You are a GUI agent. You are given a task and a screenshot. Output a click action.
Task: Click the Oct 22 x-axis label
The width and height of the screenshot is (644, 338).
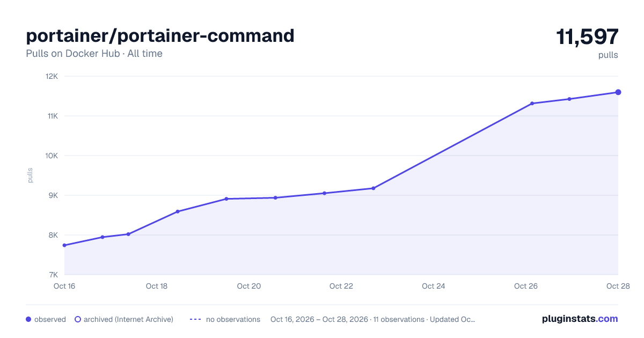pyautogui.click(x=341, y=286)
